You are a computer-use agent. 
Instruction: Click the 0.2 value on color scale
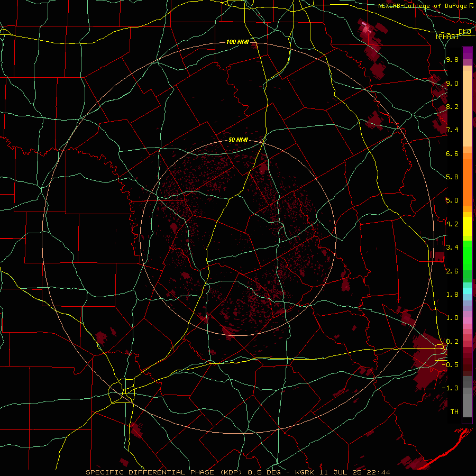point(452,341)
